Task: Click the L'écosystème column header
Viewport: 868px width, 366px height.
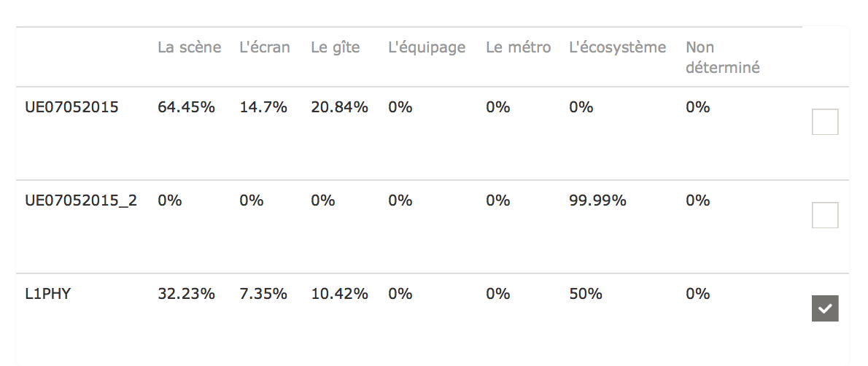Action: tap(618, 47)
